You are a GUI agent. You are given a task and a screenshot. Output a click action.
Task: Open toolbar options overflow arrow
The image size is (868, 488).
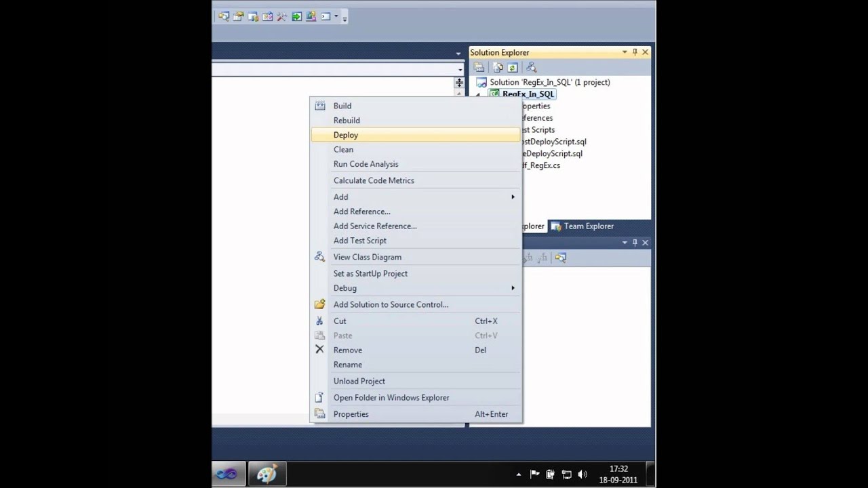(x=344, y=18)
